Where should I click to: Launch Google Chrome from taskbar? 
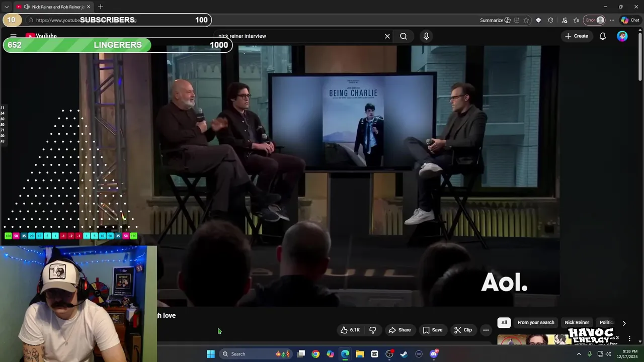pos(315,354)
